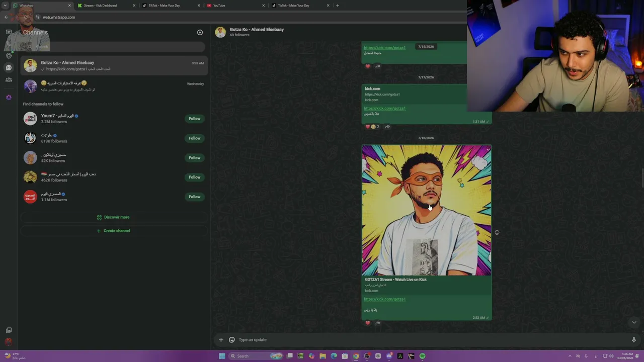Open kick.com/gotza1 link in topmost post
The height and width of the screenshot is (362, 644).
click(x=385, y=48)
